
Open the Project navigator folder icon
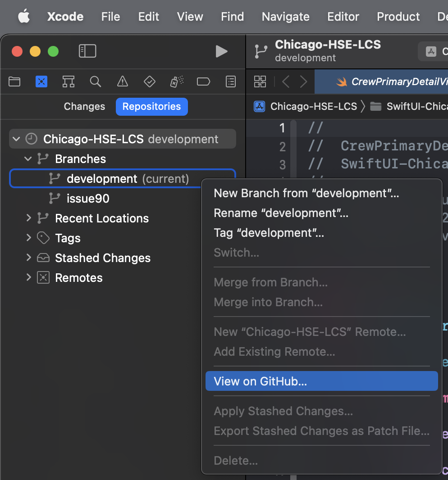click(x=14, y=82)
